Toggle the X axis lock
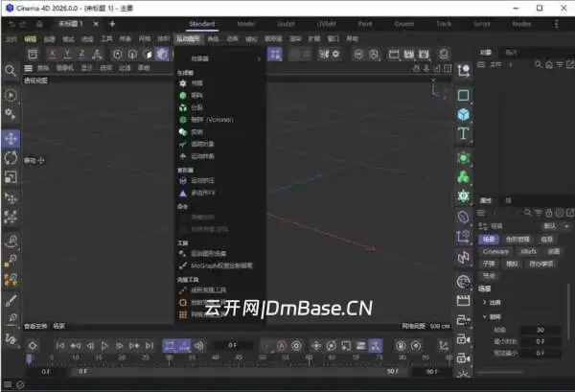 tap(53, 55)
